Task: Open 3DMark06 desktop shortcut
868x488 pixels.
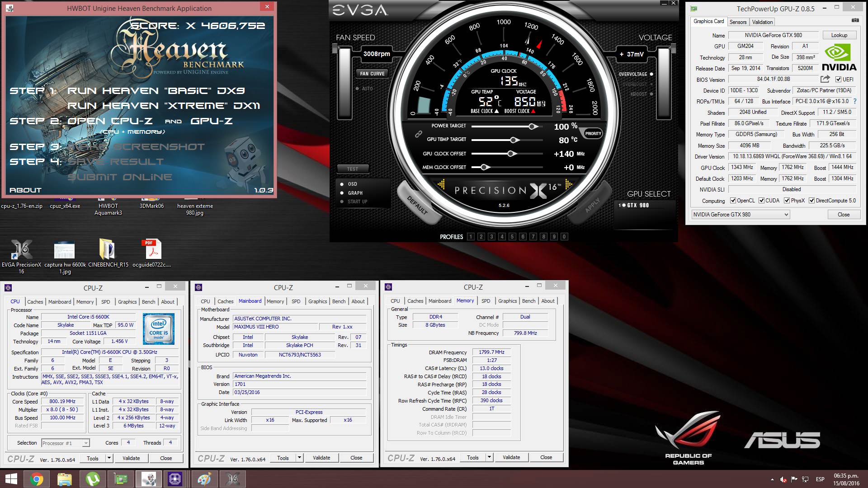Action: 151,203
